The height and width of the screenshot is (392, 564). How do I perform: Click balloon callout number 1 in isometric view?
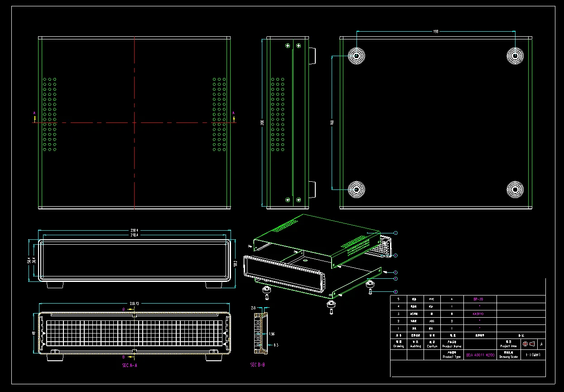(x=395, y=233)
